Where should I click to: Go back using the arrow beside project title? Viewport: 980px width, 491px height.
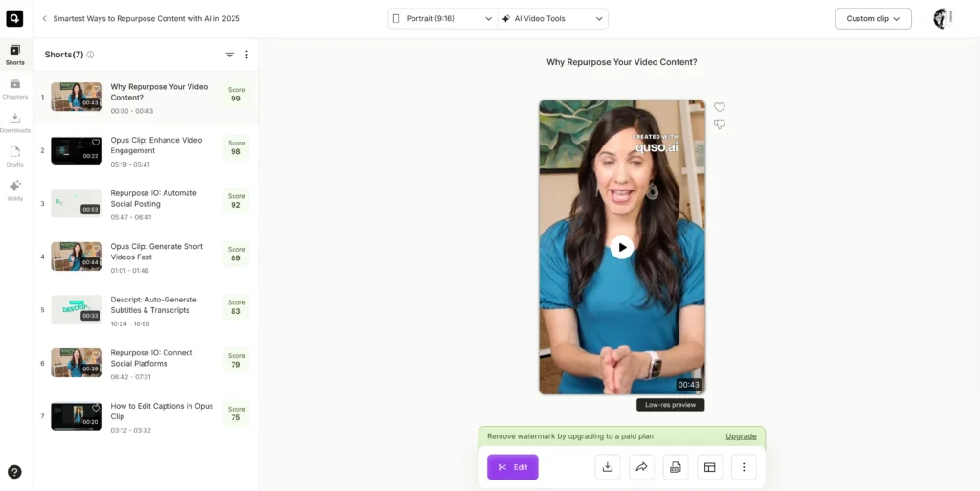pyautogui.click(x=44, y=19)
